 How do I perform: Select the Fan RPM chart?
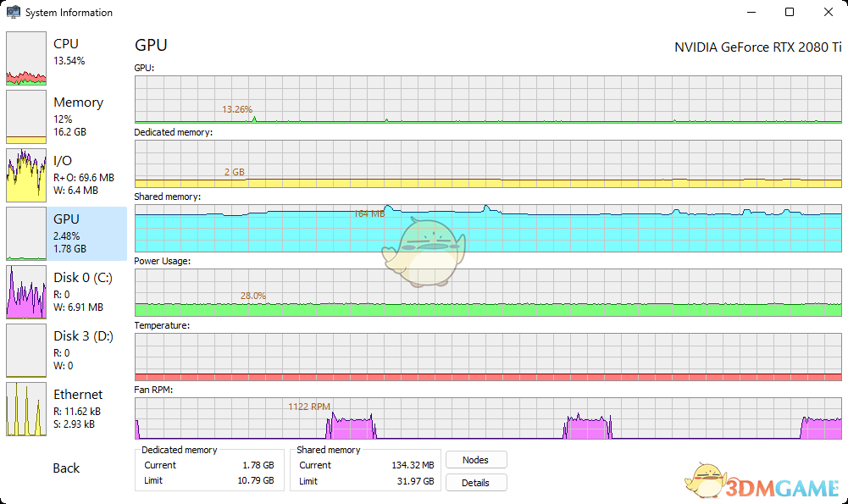487,419
